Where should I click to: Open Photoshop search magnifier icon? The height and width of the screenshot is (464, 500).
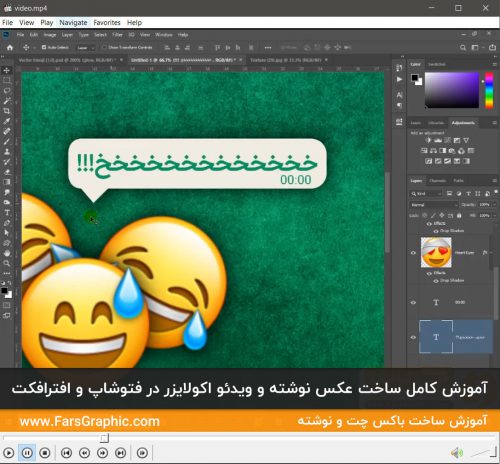pos(463,48)
